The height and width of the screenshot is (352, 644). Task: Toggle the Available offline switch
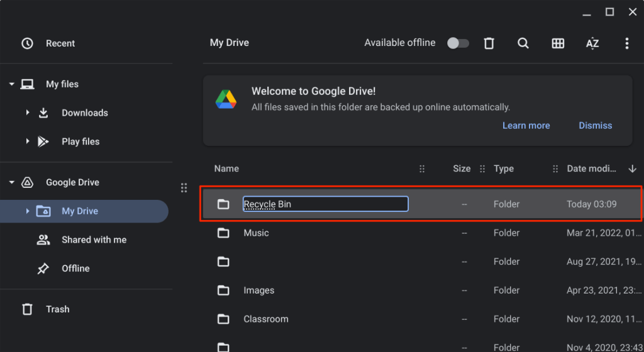(458, 43)
